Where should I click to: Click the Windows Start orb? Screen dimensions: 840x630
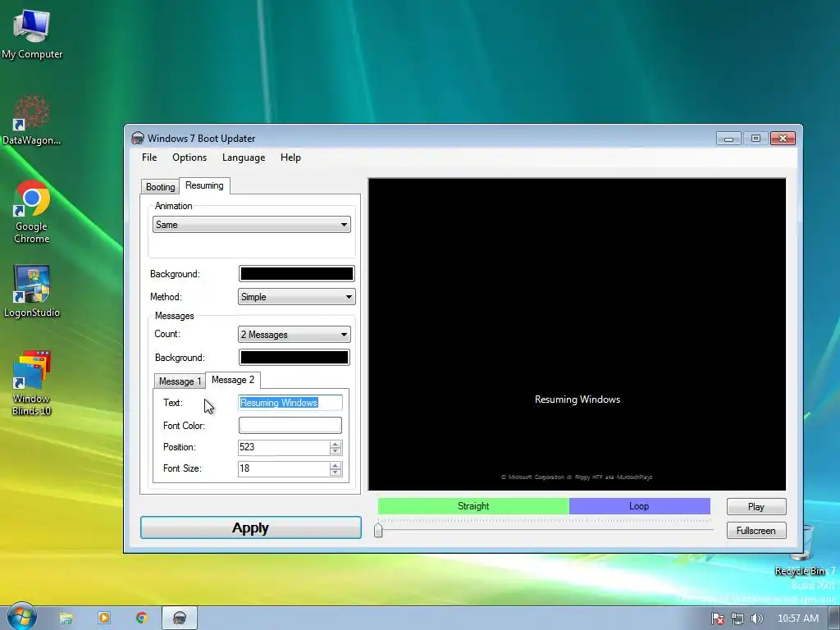coord(21,617)
